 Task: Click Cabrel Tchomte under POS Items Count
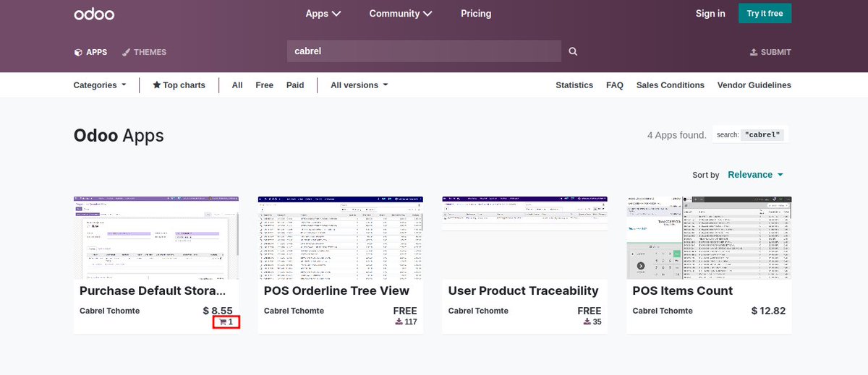(663, 311)
